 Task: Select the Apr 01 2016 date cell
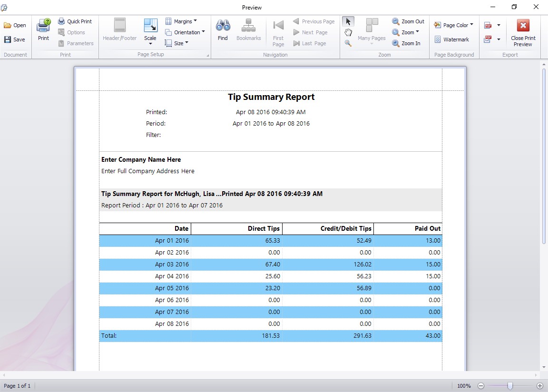click(x=145, y=241)
